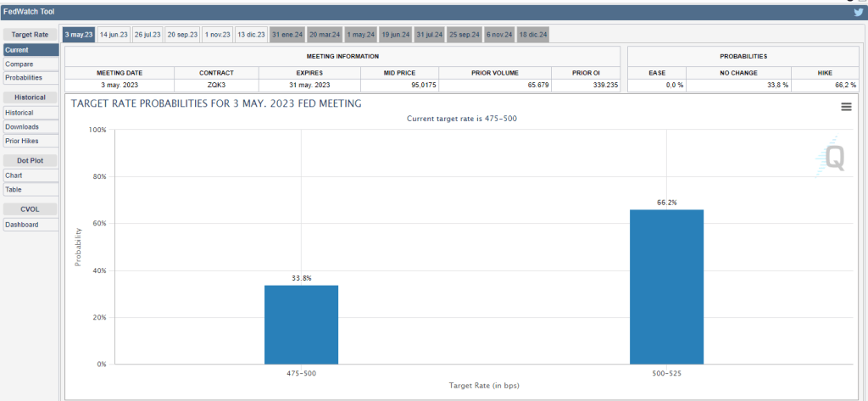Select the 31 ene.24 meeting tab

287,35
